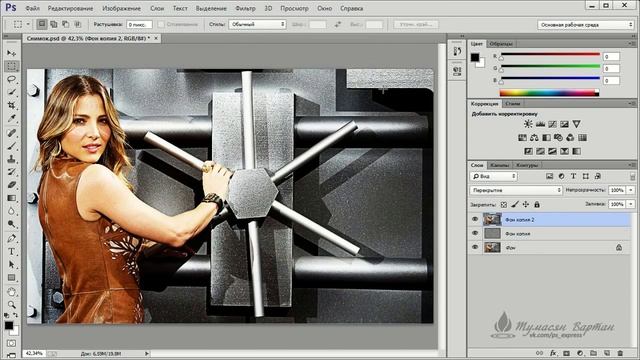Close the "Снимок.psd" document tab
640x360 pixels.
(x=156, y=38)
